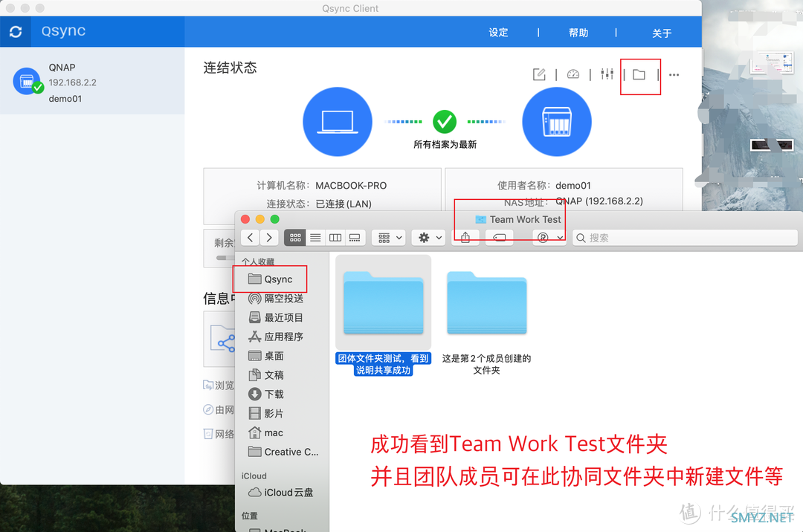
Task: Click the share folder icon in Qsync info panel
Action: [223, 339]
